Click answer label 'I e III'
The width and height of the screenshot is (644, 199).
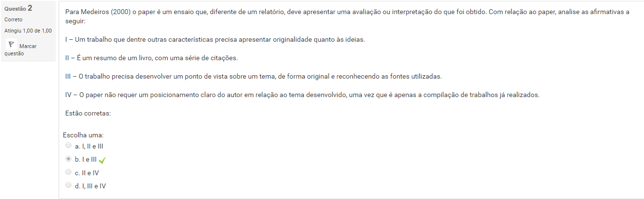(x=86, y=159)
